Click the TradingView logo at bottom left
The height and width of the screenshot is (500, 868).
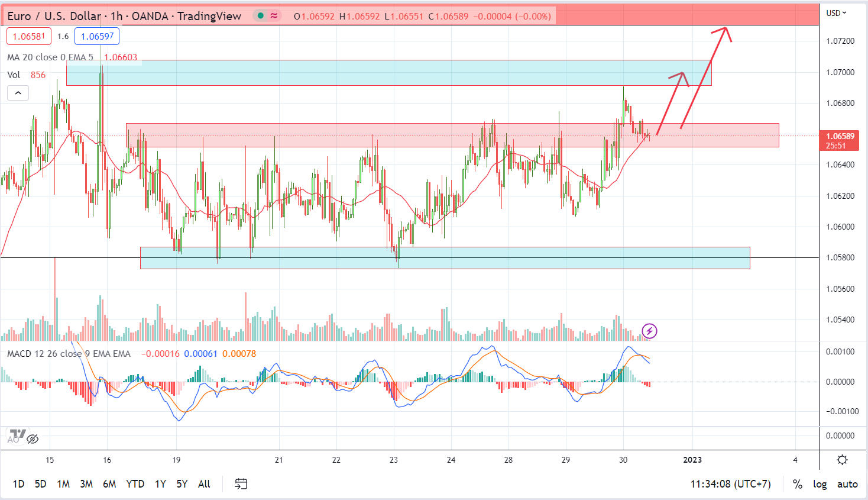[18, 433]
